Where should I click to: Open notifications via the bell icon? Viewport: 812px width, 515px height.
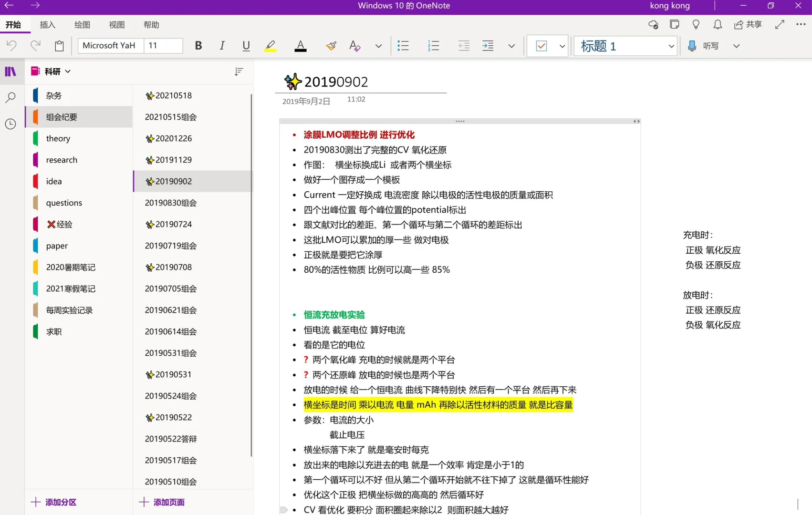(717, 24)
